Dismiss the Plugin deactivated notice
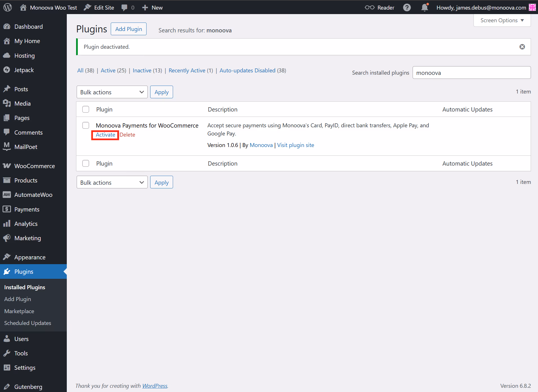Image resolution: width=538 pixels, height=392 pixels. pos(522,47)
